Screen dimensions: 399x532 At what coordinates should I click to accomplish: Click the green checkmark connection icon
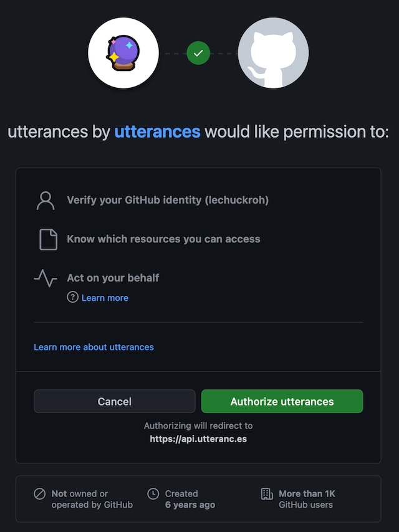click(198, 53)
